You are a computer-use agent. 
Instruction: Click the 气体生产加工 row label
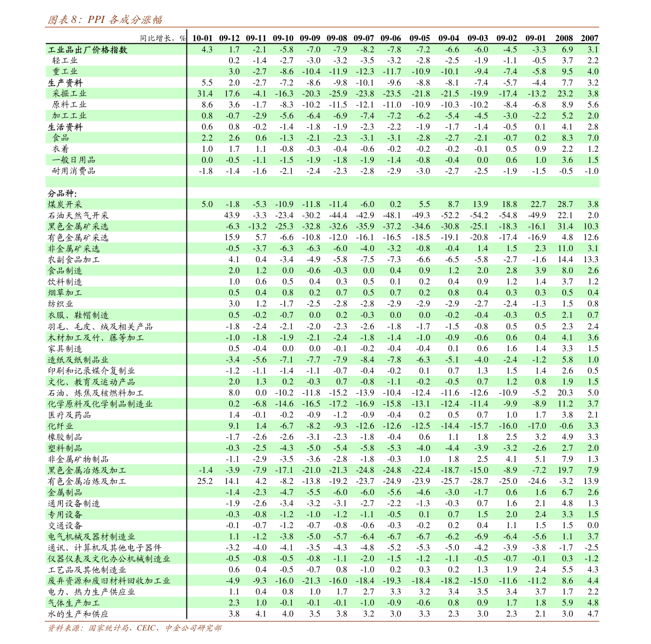click(x=74, y=603)
